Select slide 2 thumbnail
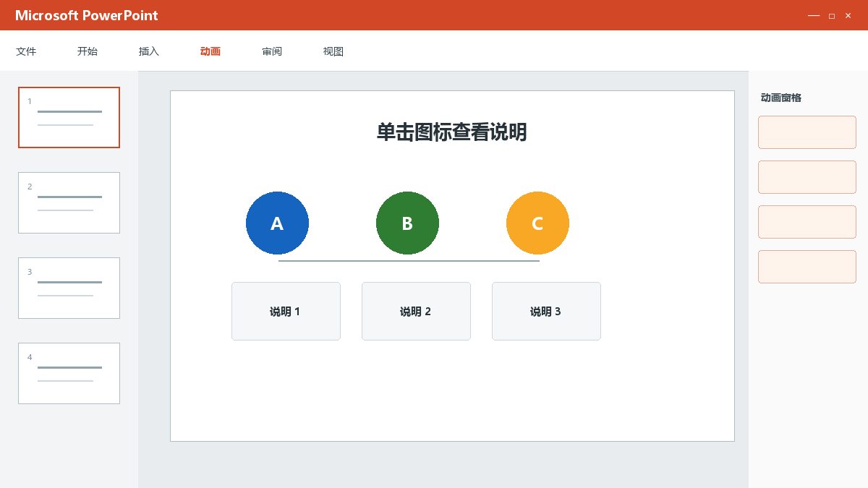 69,202
